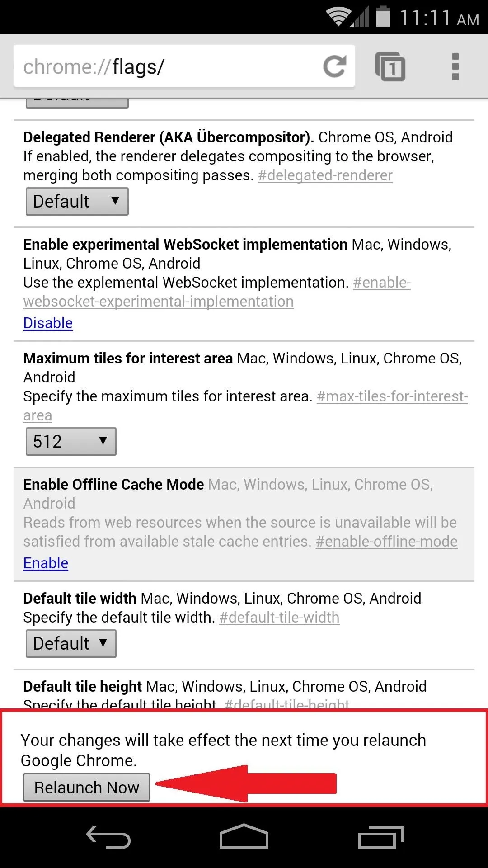Click the Relaunch Now button
This screenshot has width=488, height=868.
coord(87,787)
